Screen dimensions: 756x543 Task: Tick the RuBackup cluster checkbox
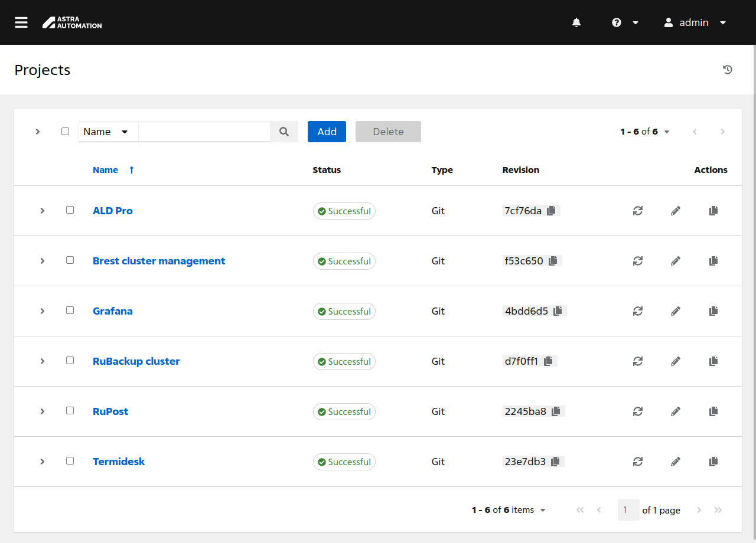pos(70,361)
